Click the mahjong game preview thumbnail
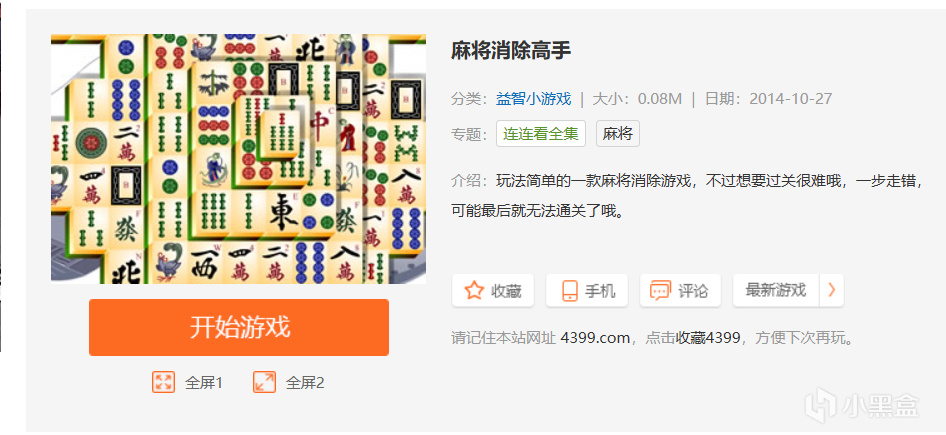This screenshot has width=946, height=435. pos(238,159)
